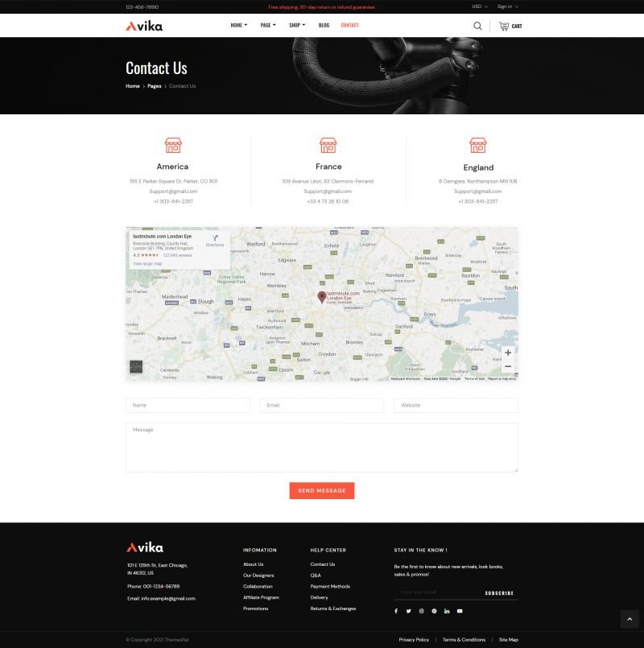The height and width of the screenshot is (648, 644).
Task: Visit the Pinterest icon in footer
Action: [434, 611]
